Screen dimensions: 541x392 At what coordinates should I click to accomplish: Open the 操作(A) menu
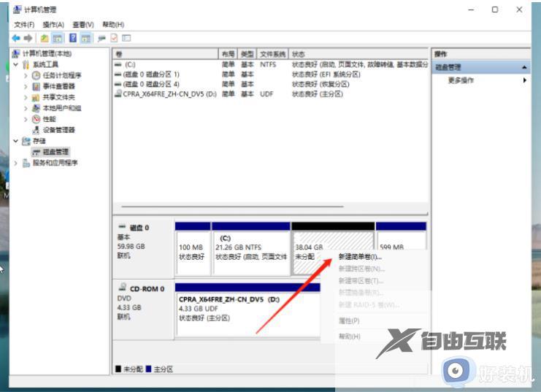coord(53,25)
